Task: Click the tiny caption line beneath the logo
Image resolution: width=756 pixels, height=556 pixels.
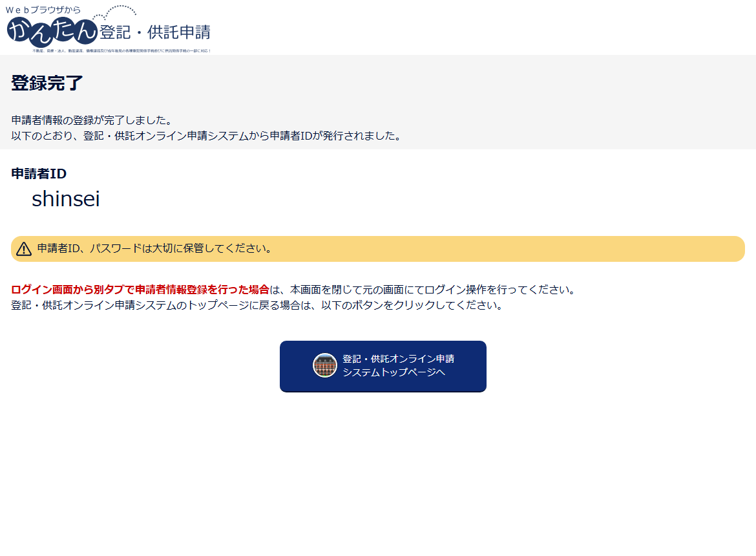Action: [x=121, y=50]
